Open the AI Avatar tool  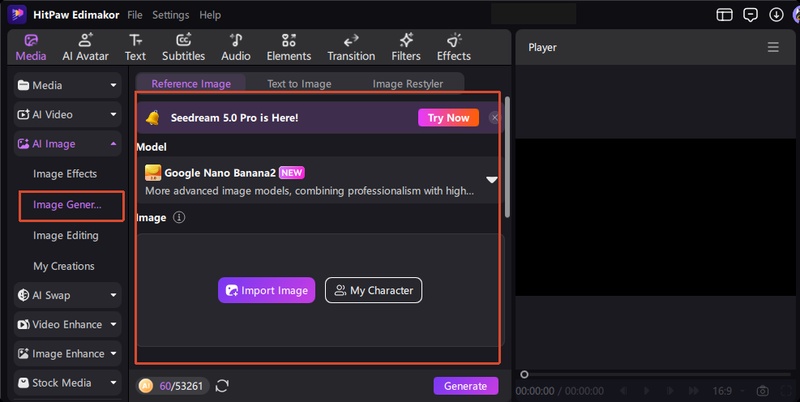[85, 47]
